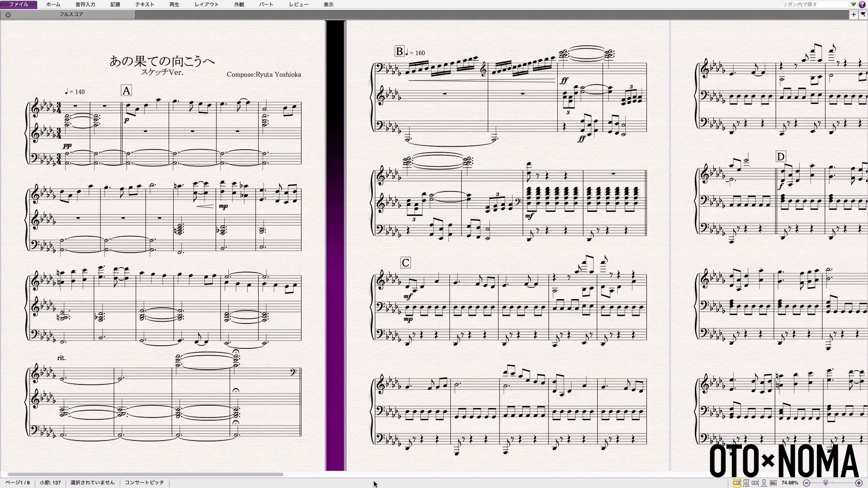
Task: Click the zoom slider handle
Action: click(826, 483)
